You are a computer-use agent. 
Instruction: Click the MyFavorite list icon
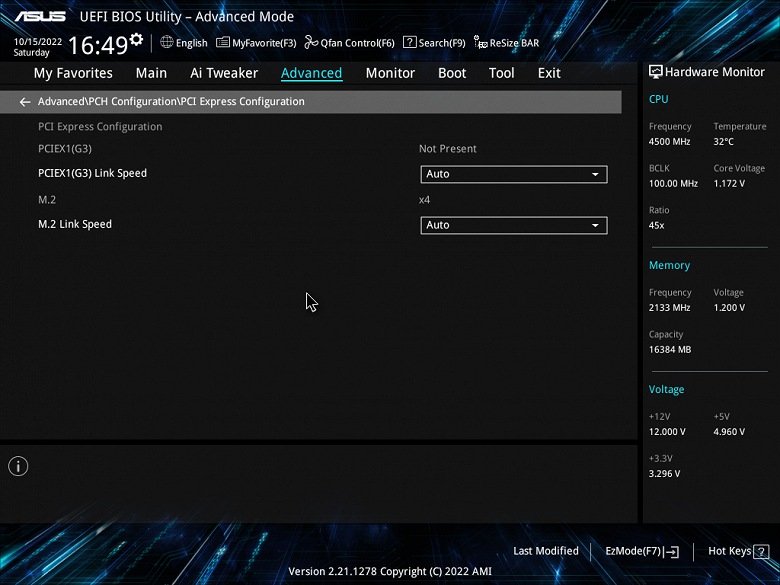[x=223, y=43]
